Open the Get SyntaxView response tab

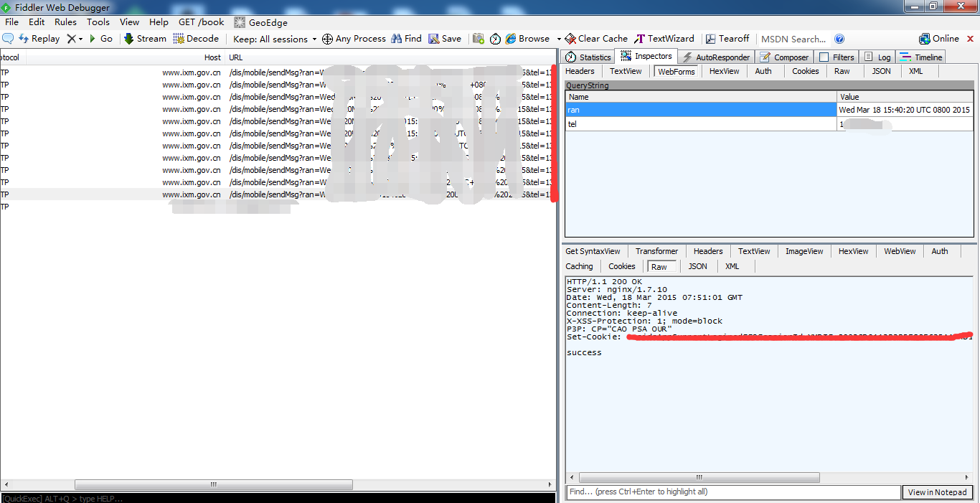click(593, 251)
